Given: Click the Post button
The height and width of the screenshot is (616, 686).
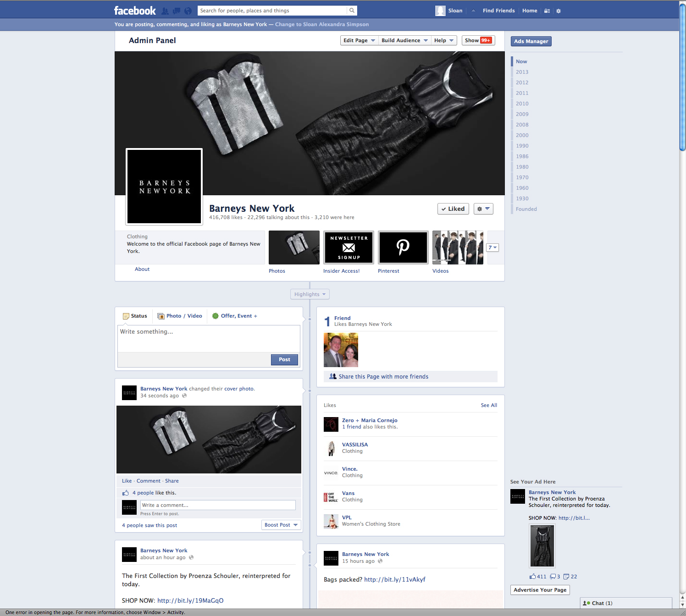Looking at the screenshot, I should click(284, 360).
